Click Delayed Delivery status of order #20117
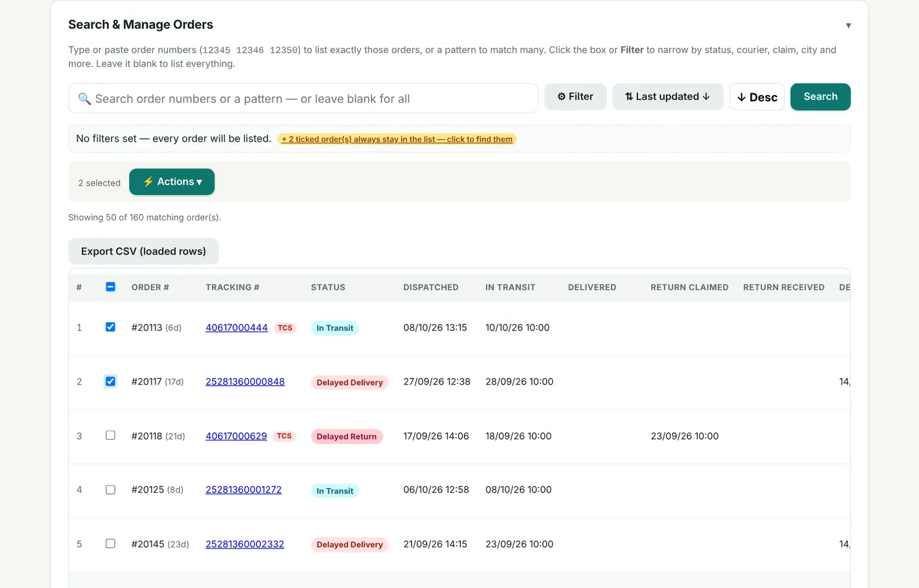The image size is (919, 588). point(350,383)
